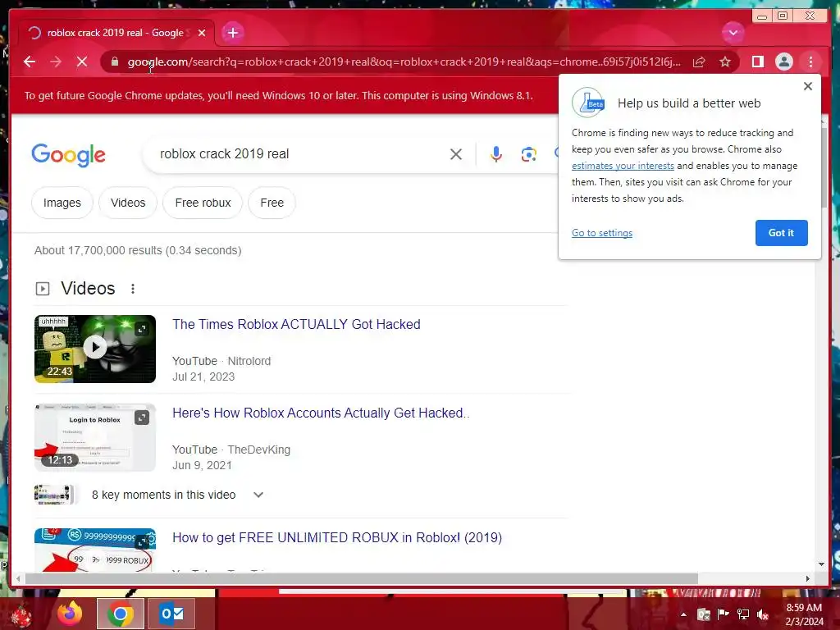Viewport: 840px width, 630px height.
Task: Click the horizontal scrollbar left arrow
Action: tap(19, 578)
